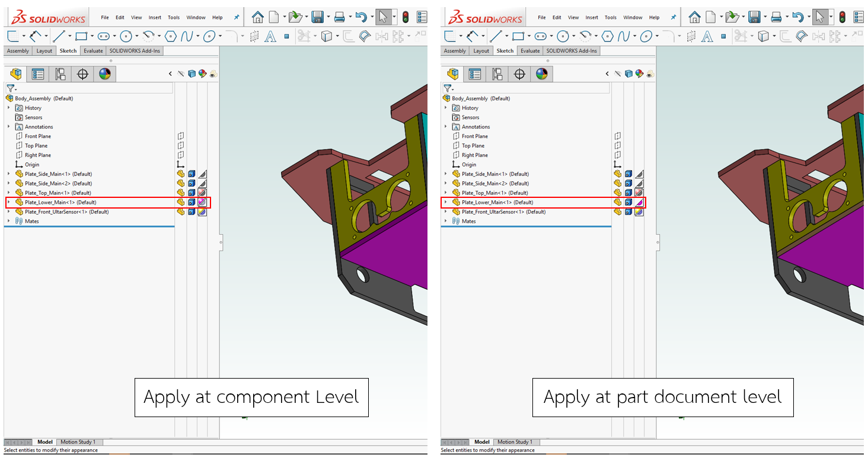The width and height of the screenshot is (868, 458).
Task: Open the Insert menu in the left window
Action: [x=155, y=18]
